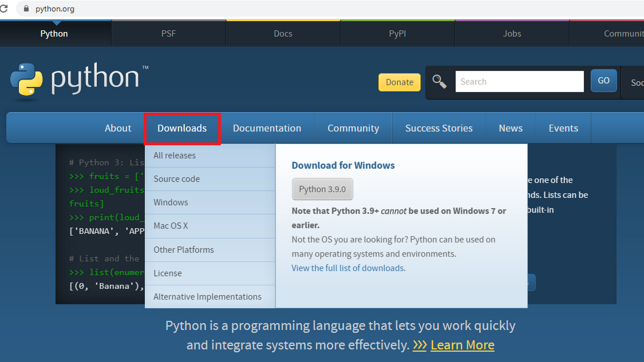Open the Downloads menu
Viewport: 644px width, 362px height.
[x=182, y=128]
